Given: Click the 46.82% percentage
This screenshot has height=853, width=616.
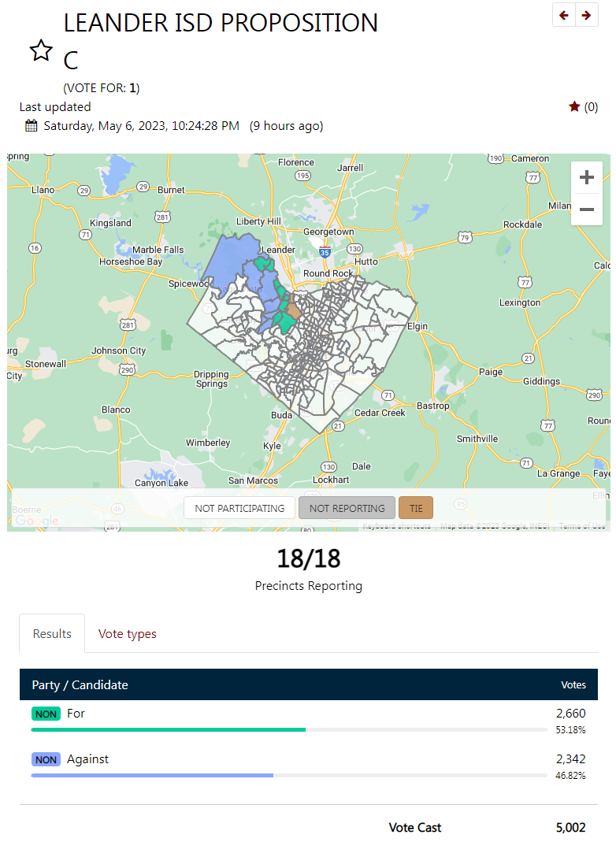Looking at the screenshot, I should [x=570, y=776].
